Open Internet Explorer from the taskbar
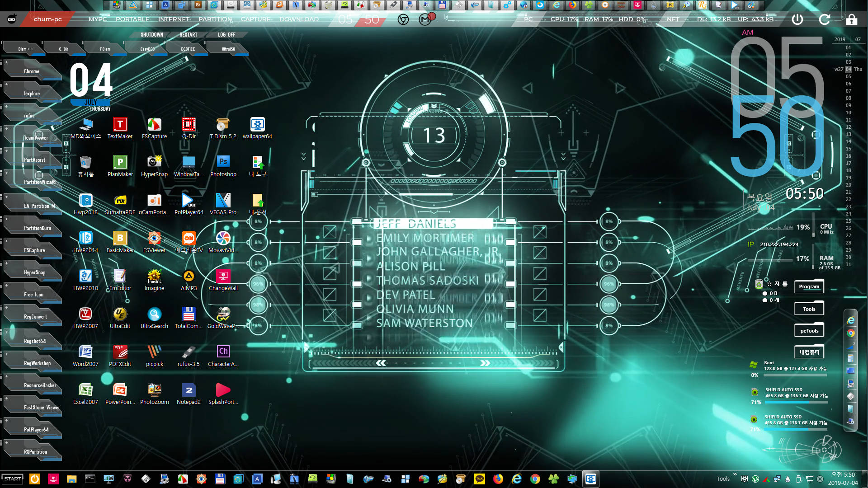 coord(516,479)
